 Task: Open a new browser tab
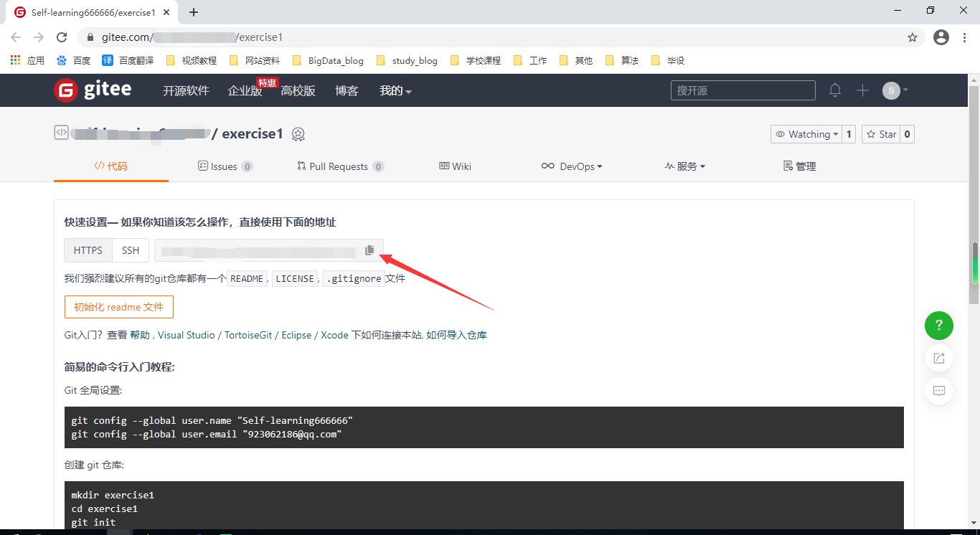[194, 12]
